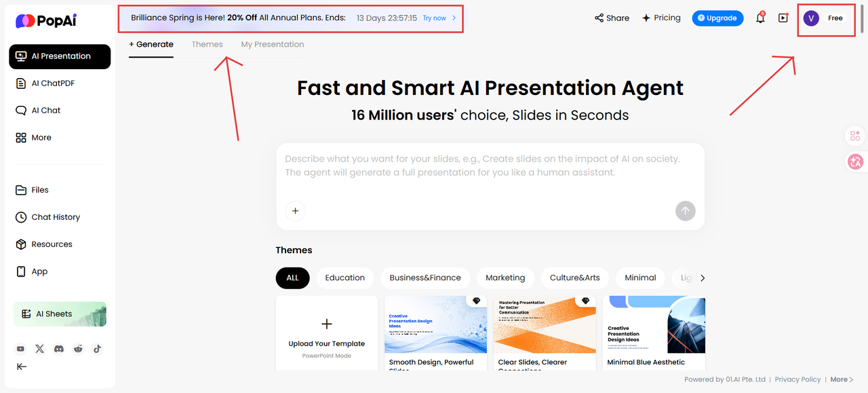Open the YouTube social icon
868x393 pixels.
pos(21,349)
